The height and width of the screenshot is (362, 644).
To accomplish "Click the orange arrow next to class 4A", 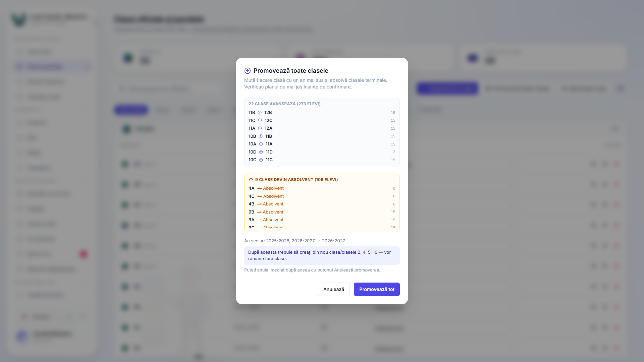I will click(259, 188).
